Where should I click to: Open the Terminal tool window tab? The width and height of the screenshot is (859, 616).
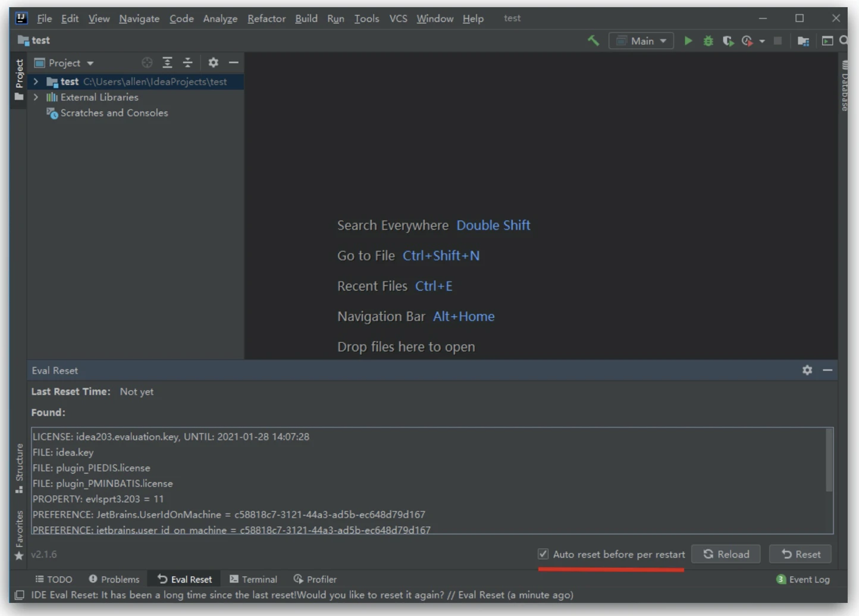(x=253, y=579)
